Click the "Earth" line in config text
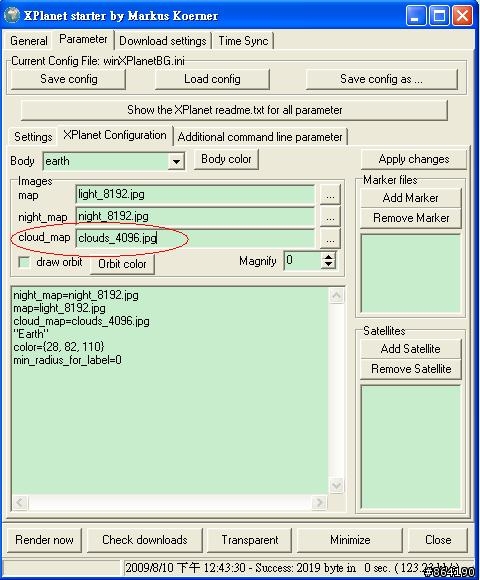 (31, 334)
